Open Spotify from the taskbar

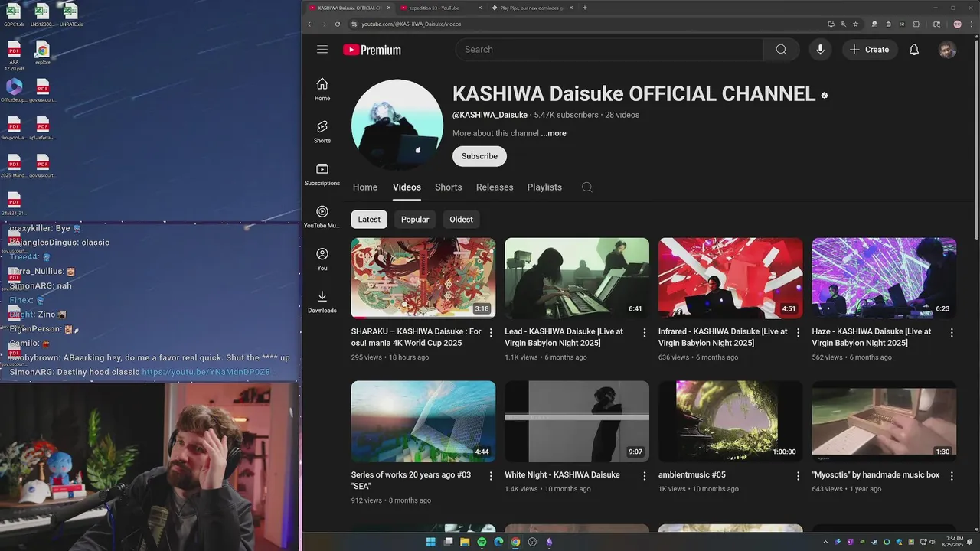click(x=482, y=542)
